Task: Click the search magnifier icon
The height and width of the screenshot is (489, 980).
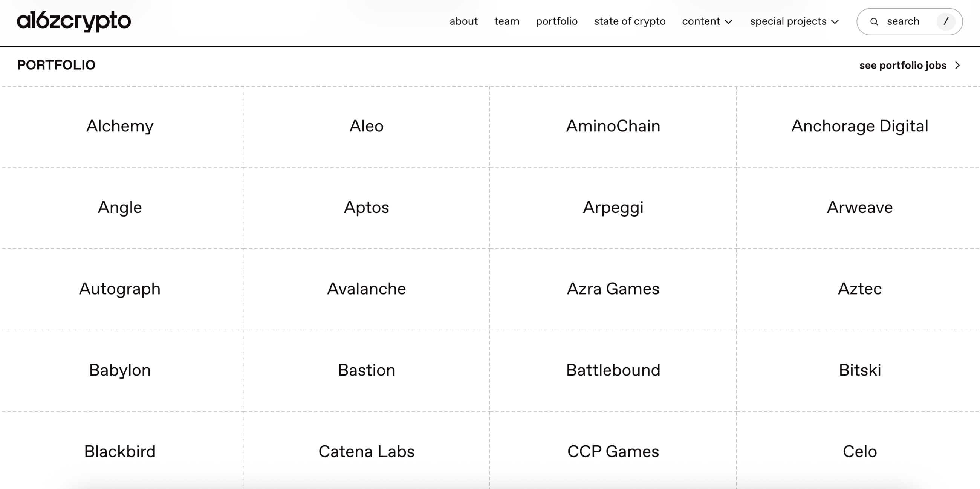Action: [874, 22]
